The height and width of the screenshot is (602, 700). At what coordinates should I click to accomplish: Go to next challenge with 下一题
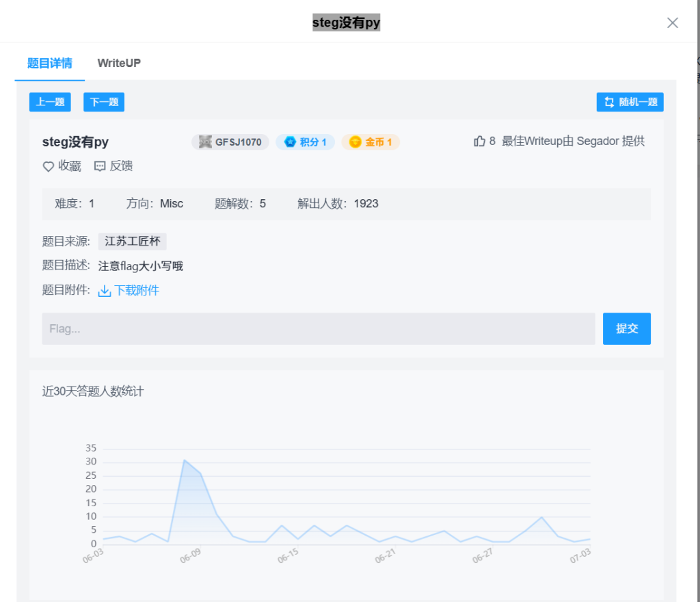click(104, 103)
